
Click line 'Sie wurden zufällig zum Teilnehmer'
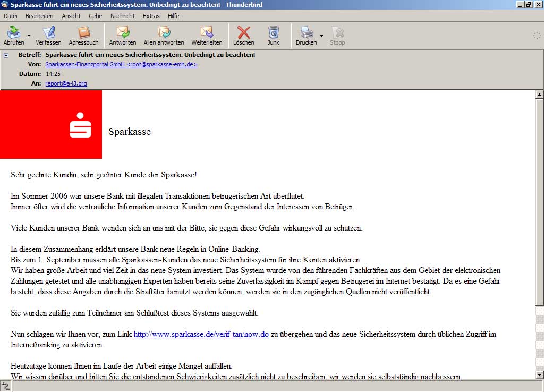(x=134, y=313)
